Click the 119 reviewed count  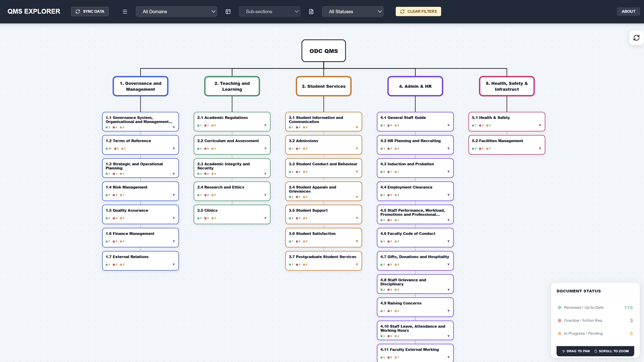click(628, 307)
